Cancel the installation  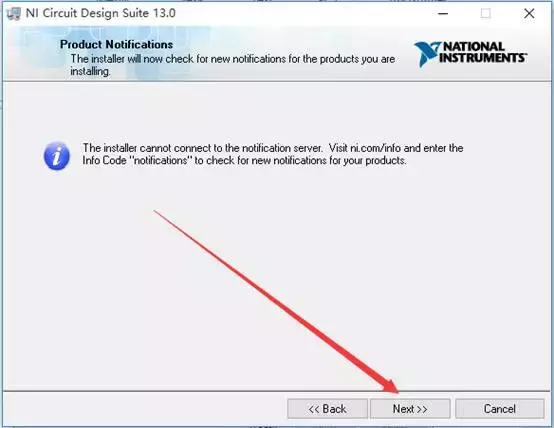[x=500, y=409]
